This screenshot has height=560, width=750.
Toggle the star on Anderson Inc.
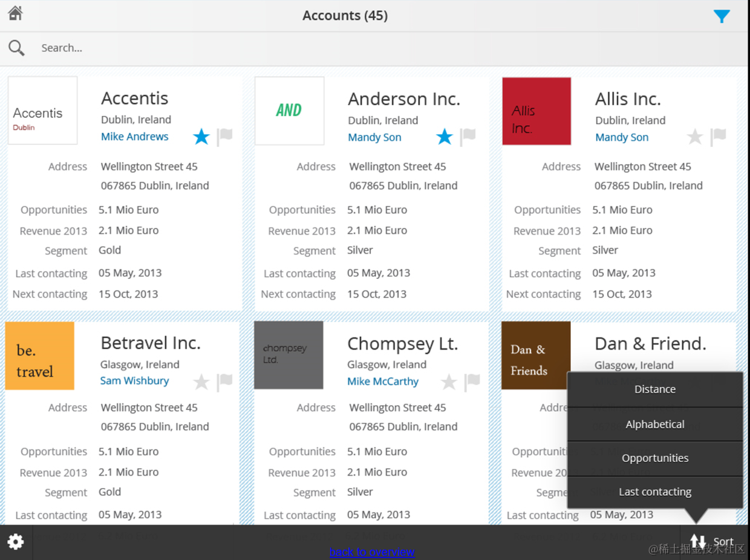[x=445, y=137]
